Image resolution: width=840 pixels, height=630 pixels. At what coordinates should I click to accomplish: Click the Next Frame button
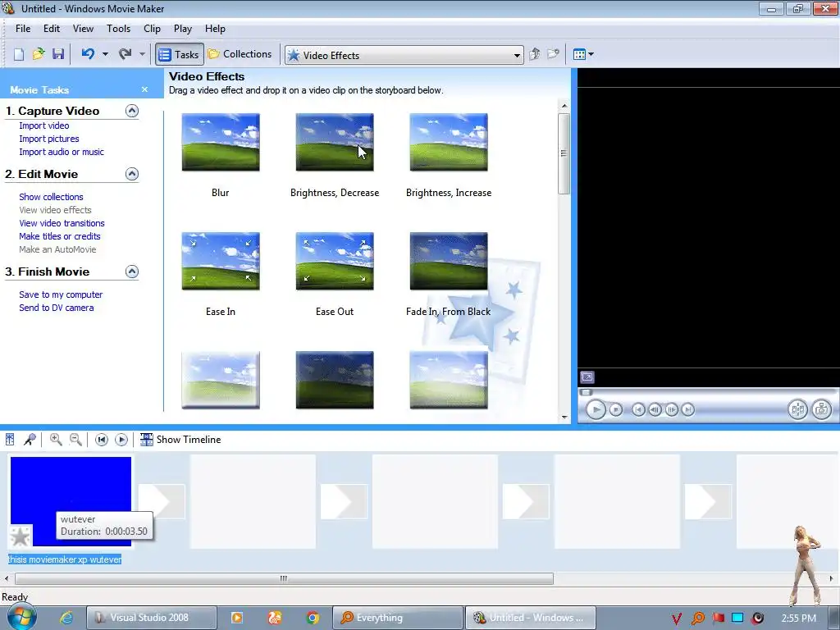click(671, 410)
